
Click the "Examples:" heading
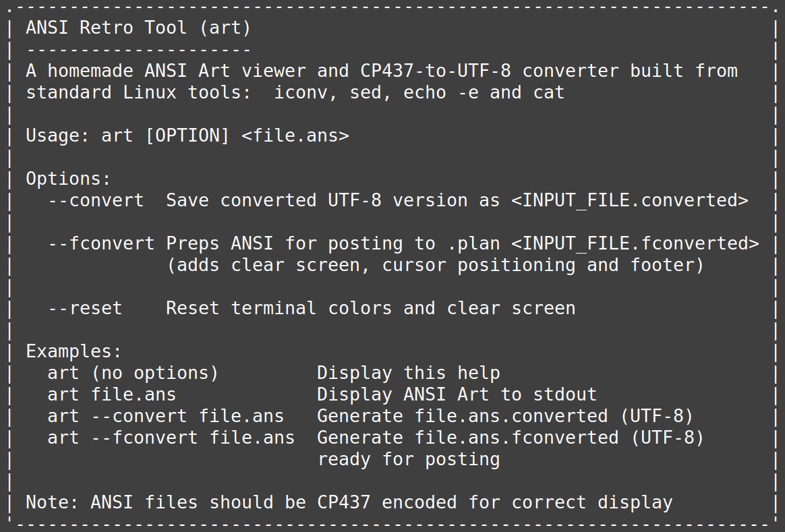(74, 351)
